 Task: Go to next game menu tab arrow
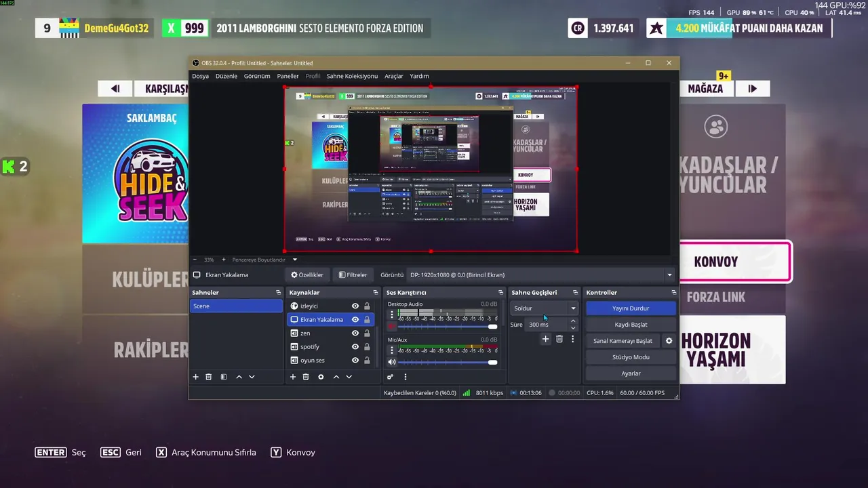point(752,88)
